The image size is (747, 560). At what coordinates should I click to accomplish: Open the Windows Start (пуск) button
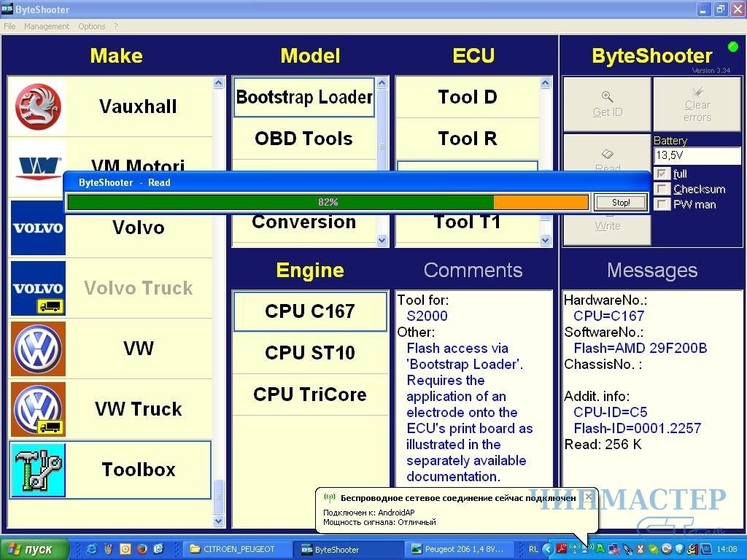pyautogui.click(x=34, y=549)
